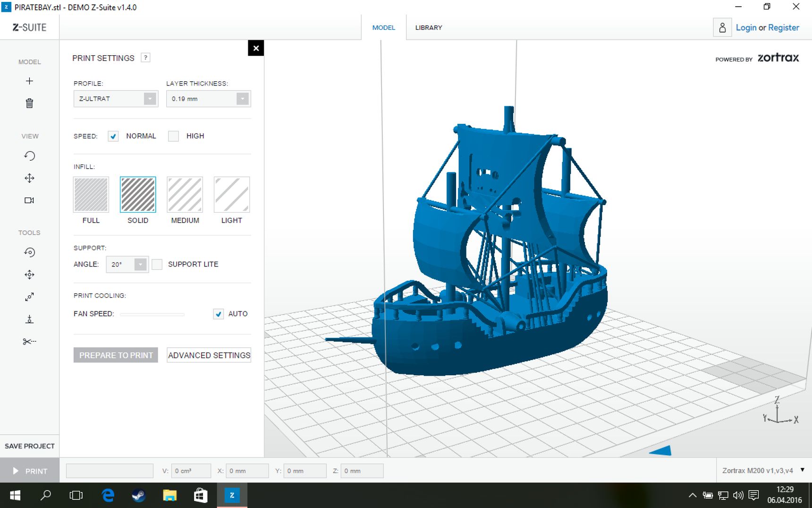Open Windows Start menu
812x508 pixels.
pyautogui.click(x=15, y=495)
